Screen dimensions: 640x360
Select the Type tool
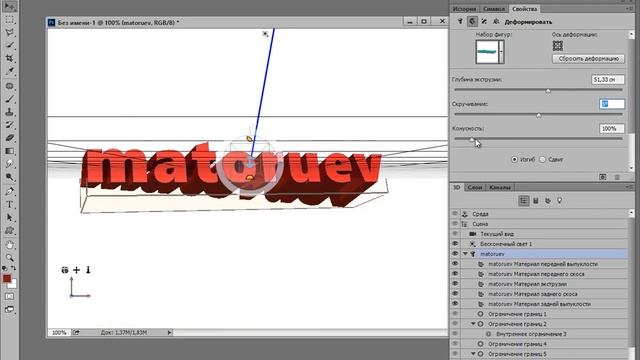click(9, 204)
